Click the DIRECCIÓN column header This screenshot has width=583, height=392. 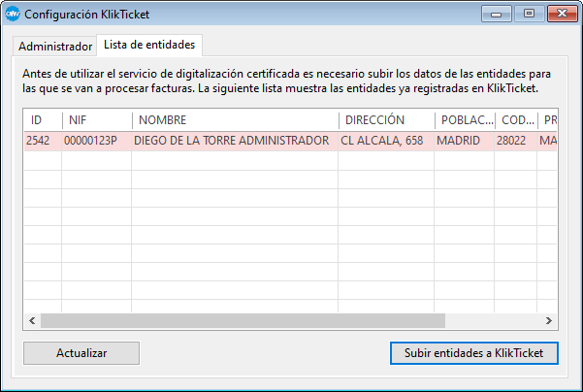[x=385, y=120]
